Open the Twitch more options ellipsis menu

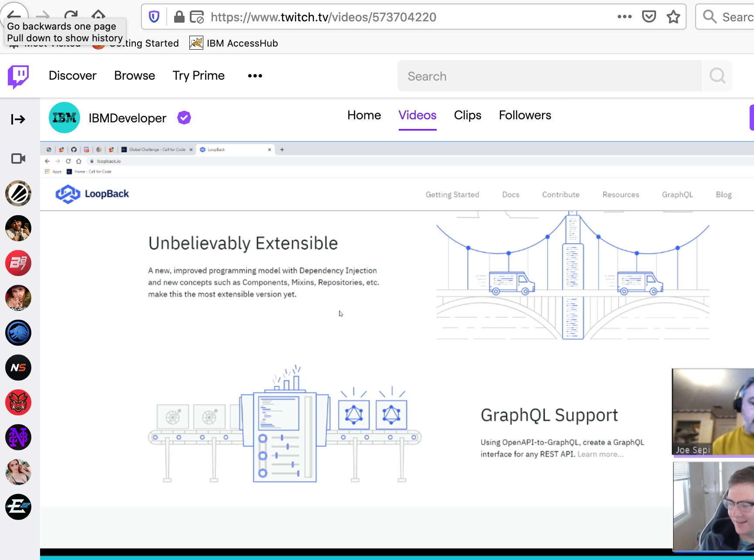point(255,76)
